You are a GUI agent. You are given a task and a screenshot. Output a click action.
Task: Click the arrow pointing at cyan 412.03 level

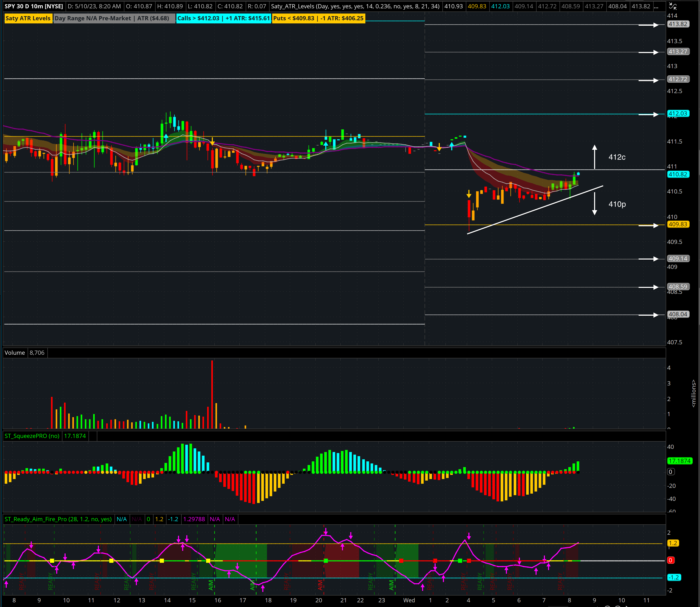pos(648,114)
